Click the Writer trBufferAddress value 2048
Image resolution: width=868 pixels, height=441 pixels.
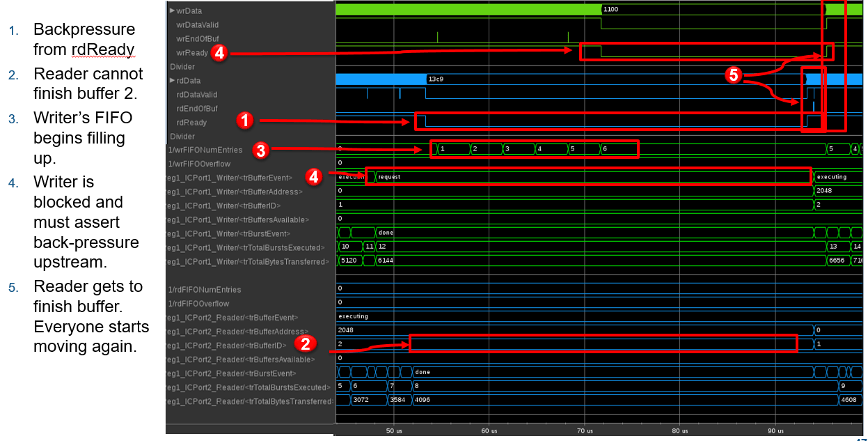[824, 191]
